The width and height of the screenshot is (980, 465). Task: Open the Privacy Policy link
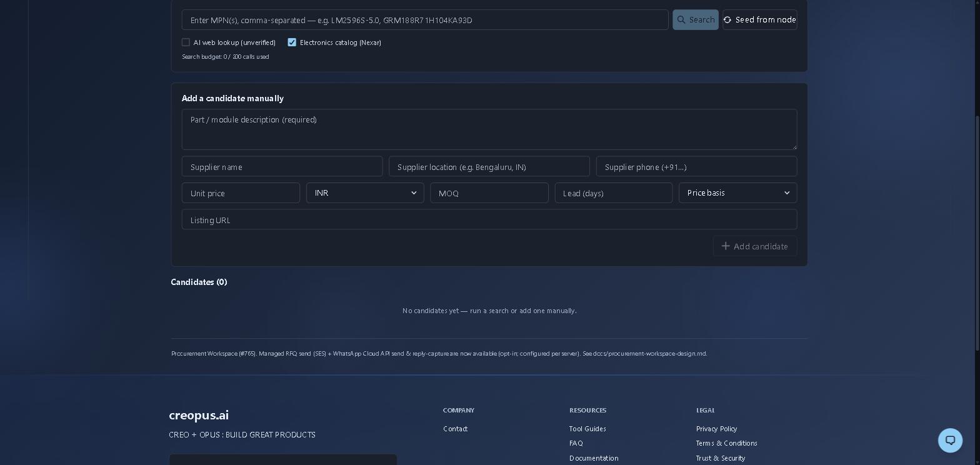(717, 429)
